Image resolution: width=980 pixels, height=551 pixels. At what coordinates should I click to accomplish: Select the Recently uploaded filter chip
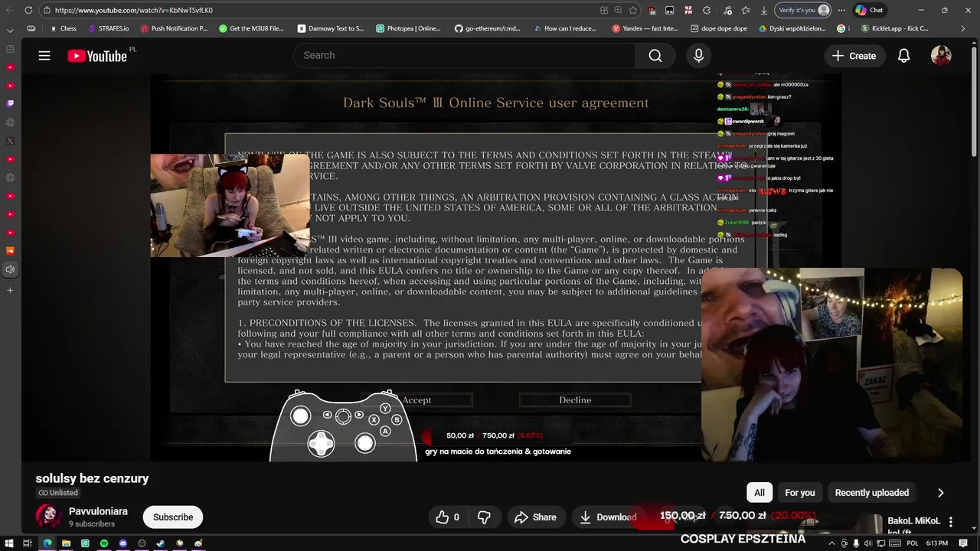872,493
